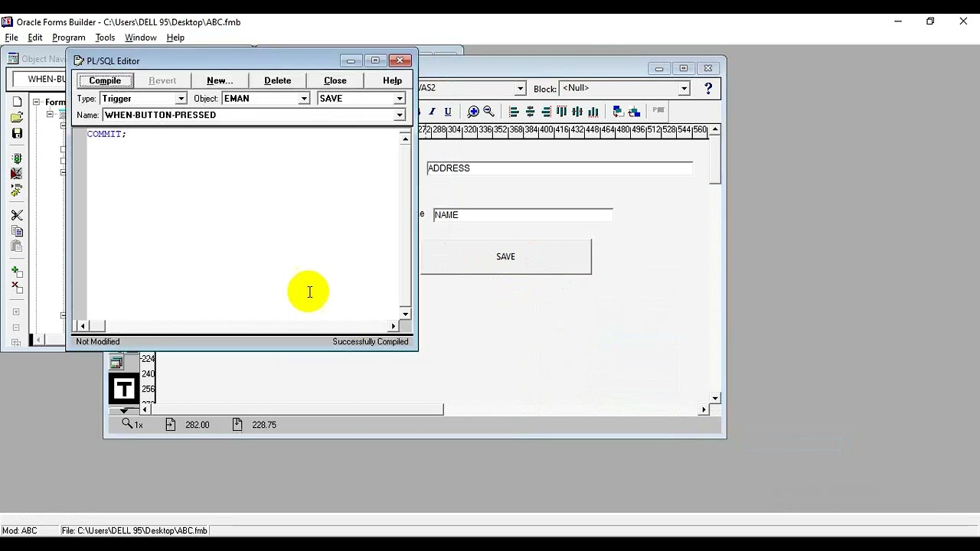
Task: Click the Align Center icon in Layout Editor
Action: 530,112
